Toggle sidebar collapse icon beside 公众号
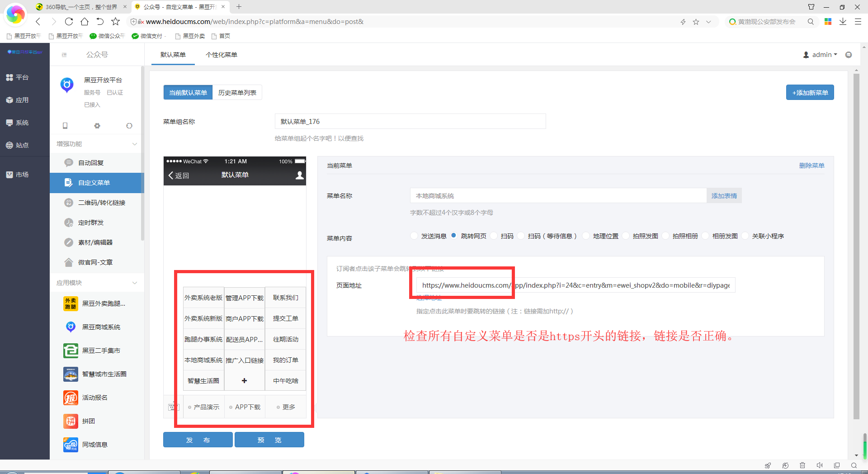This screenshot has height=474, width=868. pos(64,55)
